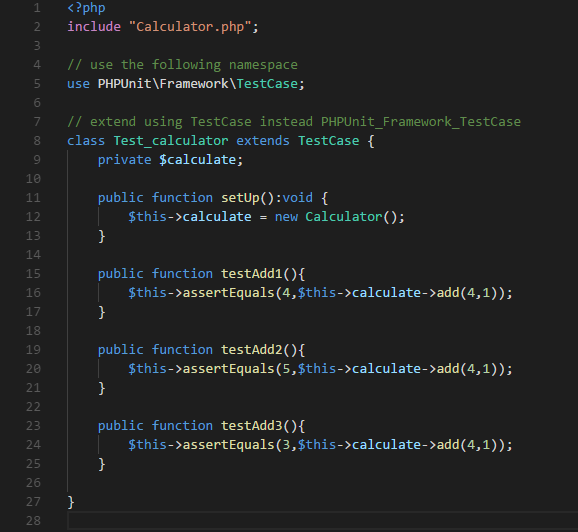The image size is (578, 532).
Task: Click line number 28 in the gutter
Action: coord(33,521)
